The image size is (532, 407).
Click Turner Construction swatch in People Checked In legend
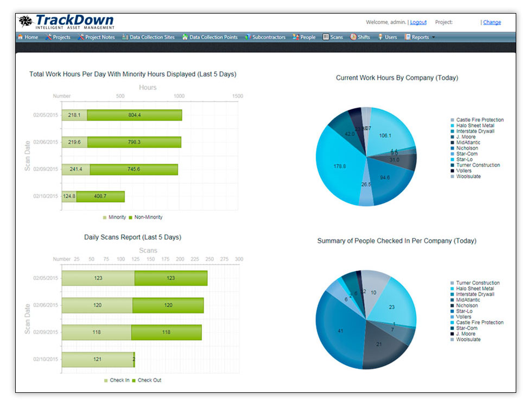click(452, 283)
